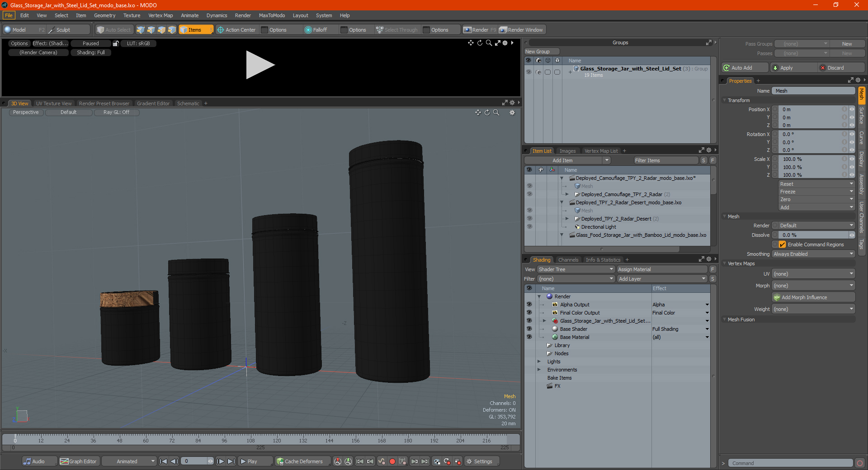Click the 3D viewport pan arrows icon
Screen dimensions: 868x470
tap(478, 113)
